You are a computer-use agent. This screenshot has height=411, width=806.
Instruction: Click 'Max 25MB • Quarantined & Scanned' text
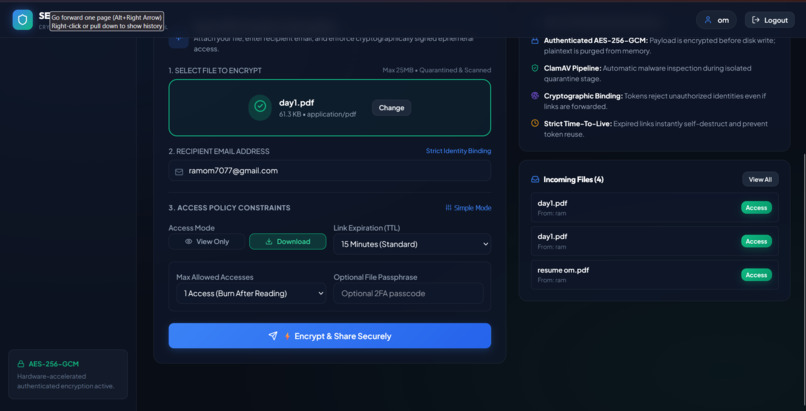tap(436, 70)
